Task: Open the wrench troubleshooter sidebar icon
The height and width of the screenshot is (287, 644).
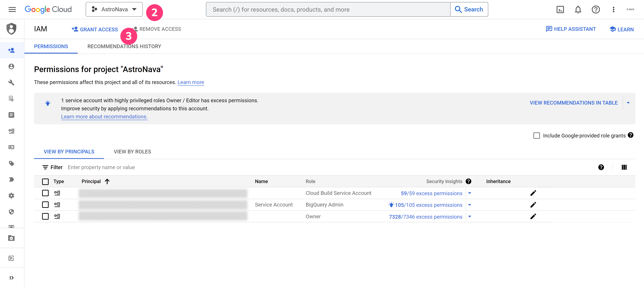Action: [11, 83]
